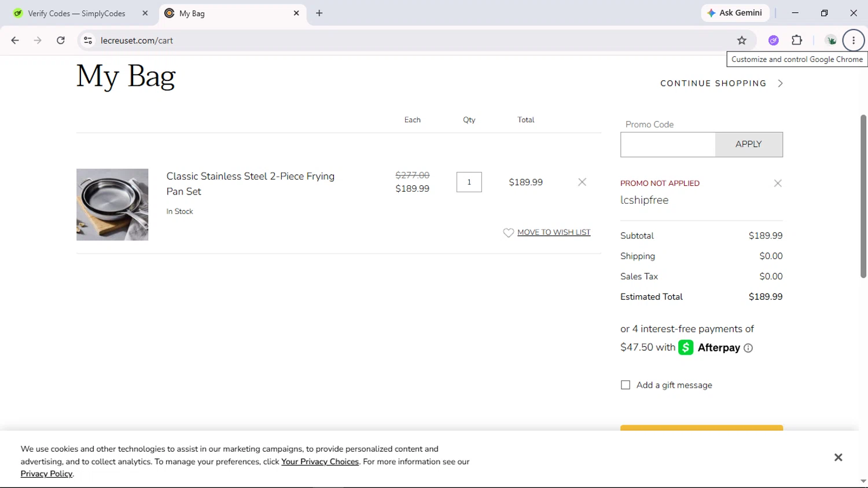Dismiss the lcshipfree promo not applied message
The height and width of the screenshot is (488, 868).
pyautogui.click(x=778, y=184)
